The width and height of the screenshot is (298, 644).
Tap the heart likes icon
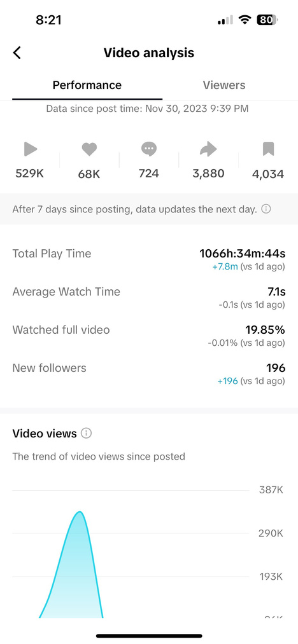[x=89, y=149]
